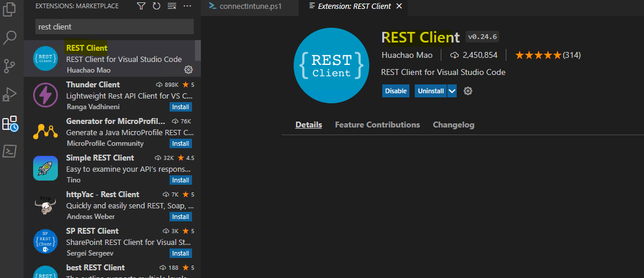Screen dimensions: 644x278
Task: Install SP REST Client extension
Action: (x=181, y=253)
